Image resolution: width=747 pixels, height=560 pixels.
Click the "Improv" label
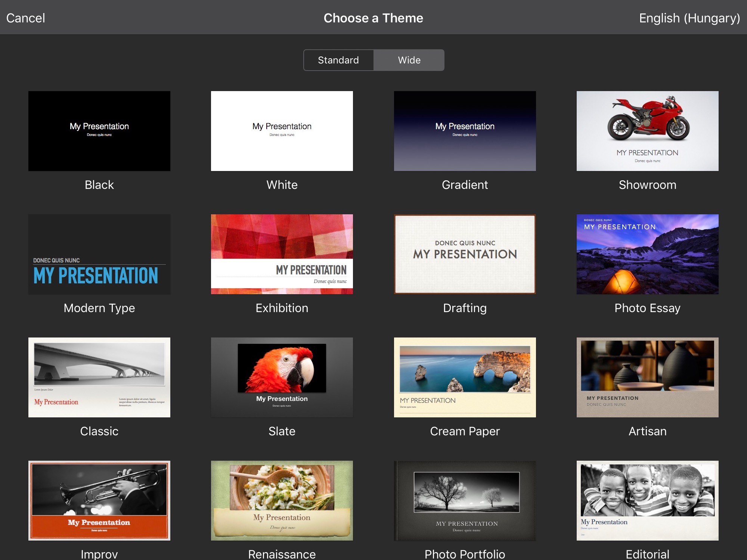[99, 554]
